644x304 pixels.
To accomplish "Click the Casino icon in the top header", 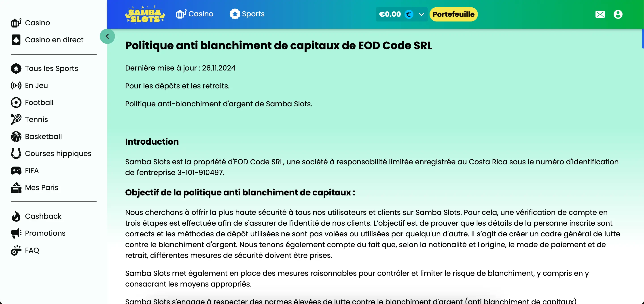I will [x=181, y=14].
